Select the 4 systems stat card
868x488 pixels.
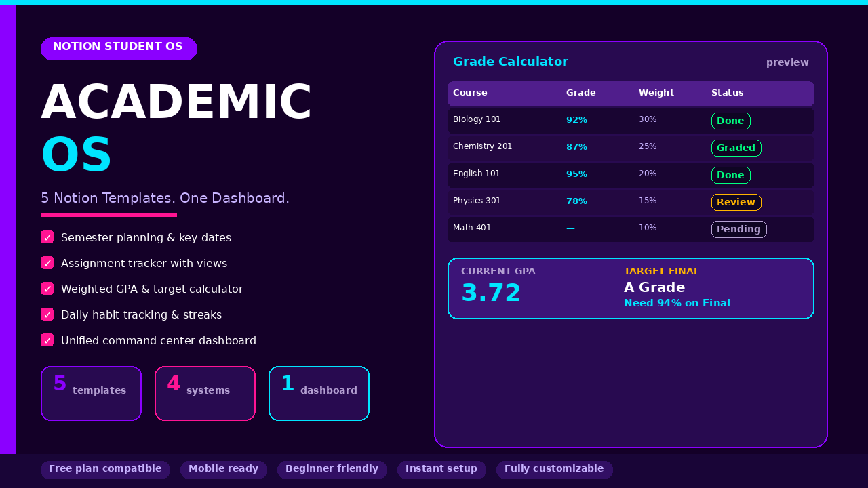205,394
